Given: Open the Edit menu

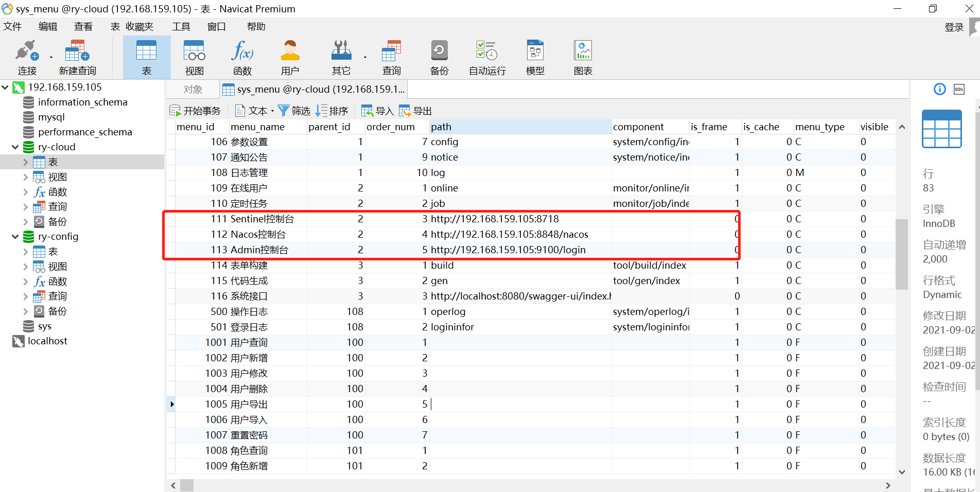Looking at the screenshot, I should [48, 27].
